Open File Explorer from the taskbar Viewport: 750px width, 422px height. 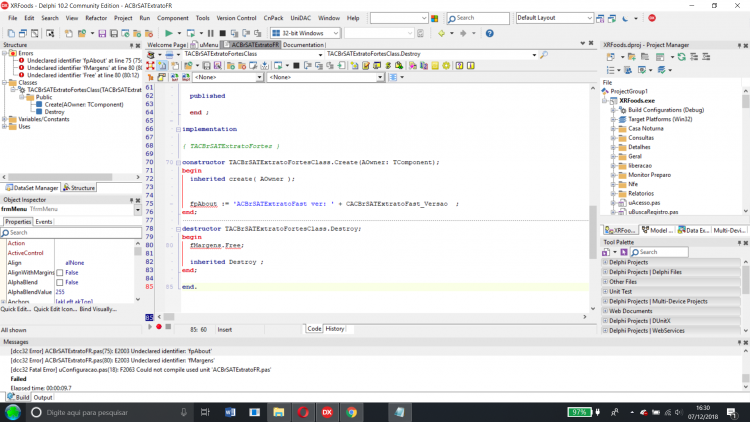pos(279,412)
